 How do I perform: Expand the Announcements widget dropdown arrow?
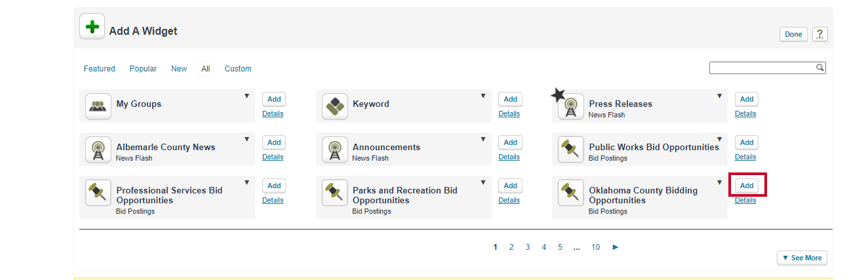483,140
